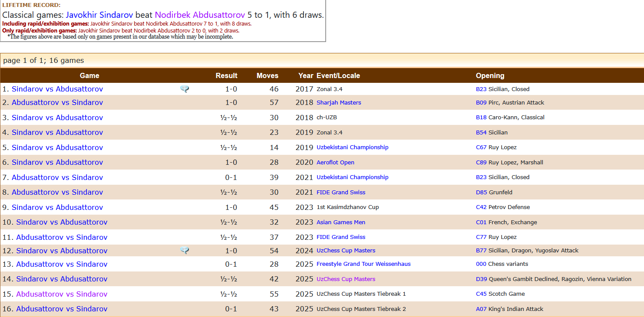Open the C89 Ruy Lopez Marshall code
Screen dimensions: 644x317
pos(481,163)
